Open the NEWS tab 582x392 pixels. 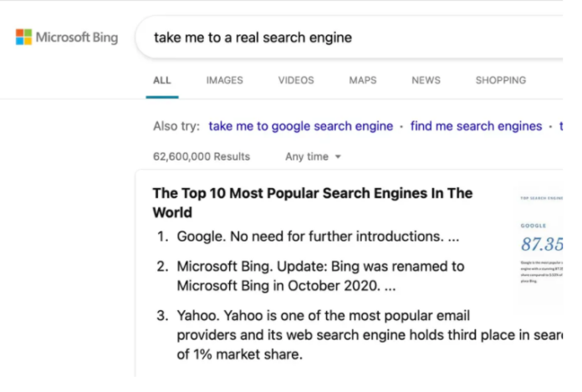coord(426,80)
